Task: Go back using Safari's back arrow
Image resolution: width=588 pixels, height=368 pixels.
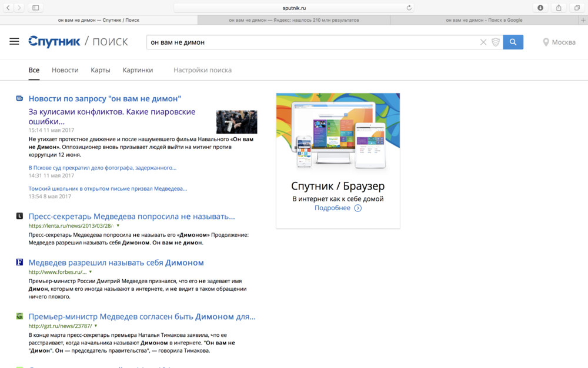Action: (8, 8)
